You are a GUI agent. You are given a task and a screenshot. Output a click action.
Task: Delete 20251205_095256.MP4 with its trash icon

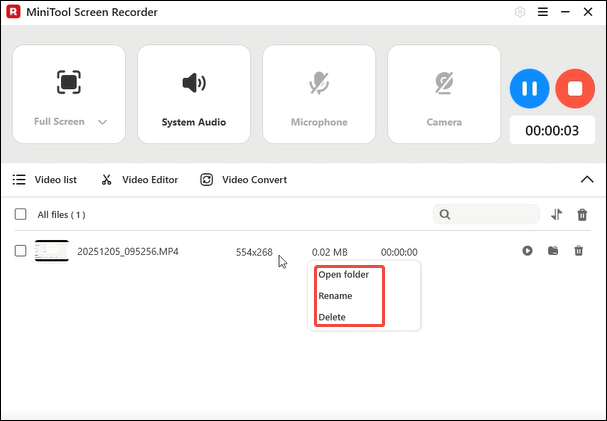point(578,251)
